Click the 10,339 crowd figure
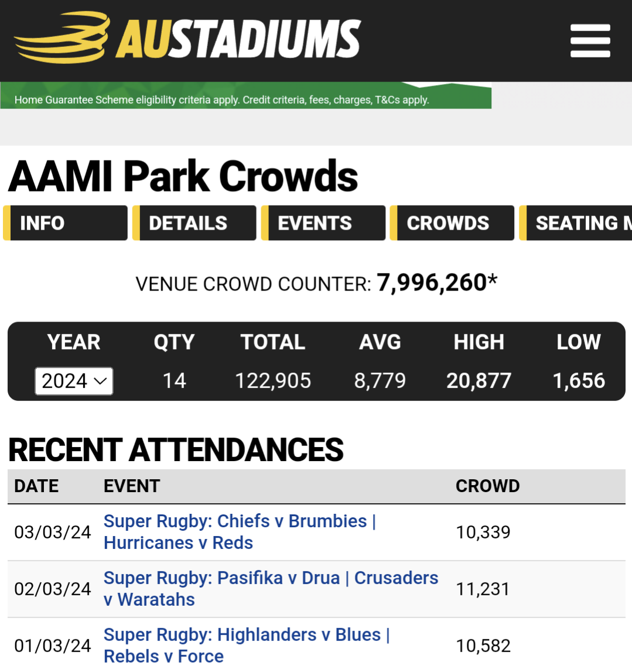The image size is (632, 672). (x=483, y=532)
